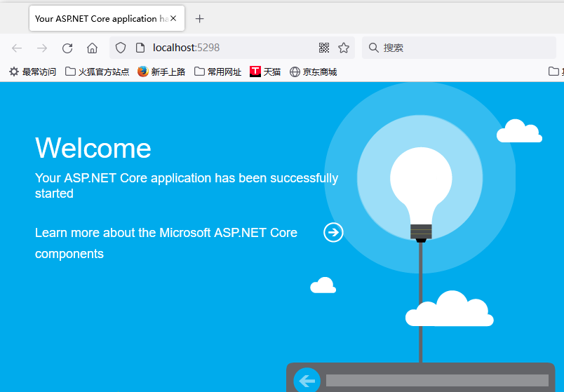The height and width of the screenshot is (392, 564).
Task: Show site information via page icon
Action: click(140, 48)
